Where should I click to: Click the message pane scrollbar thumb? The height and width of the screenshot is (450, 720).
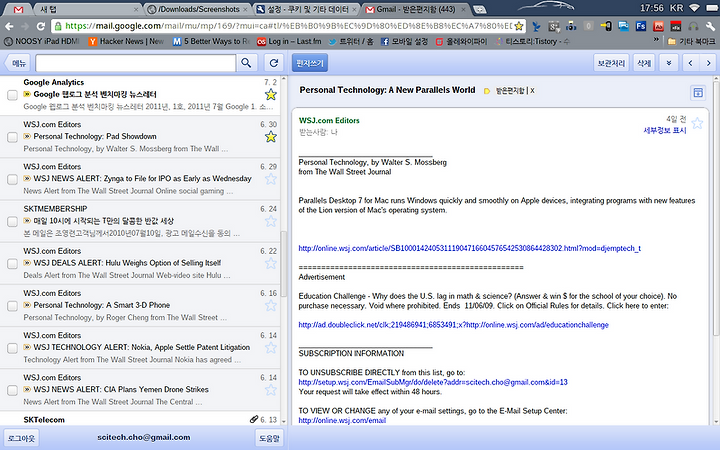point(716,209)
